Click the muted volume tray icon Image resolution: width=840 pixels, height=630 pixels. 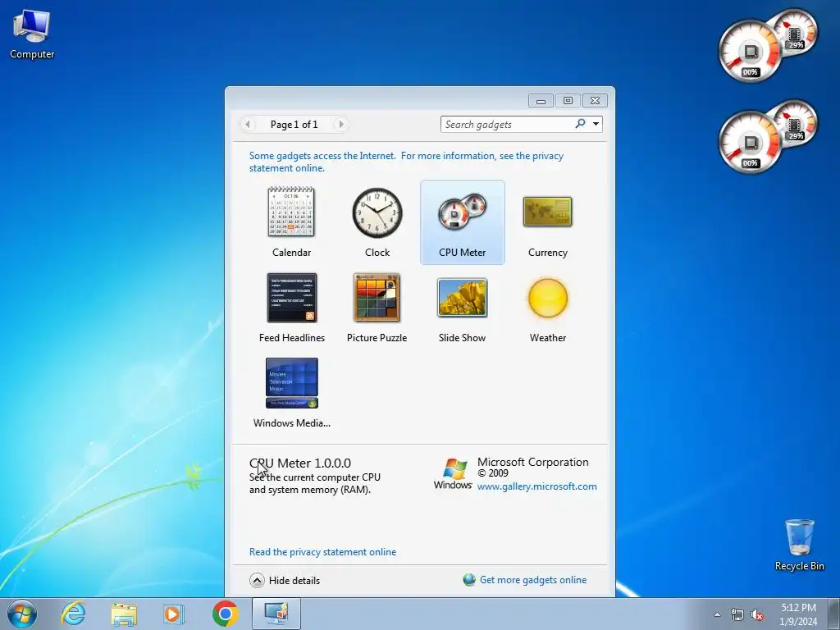click(x=757, y=614)
